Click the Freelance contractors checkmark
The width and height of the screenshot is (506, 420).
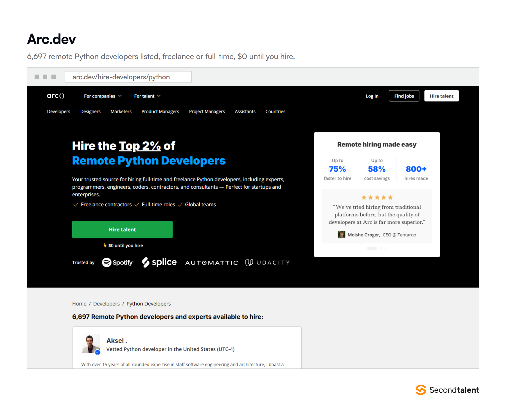pos(76,205)
